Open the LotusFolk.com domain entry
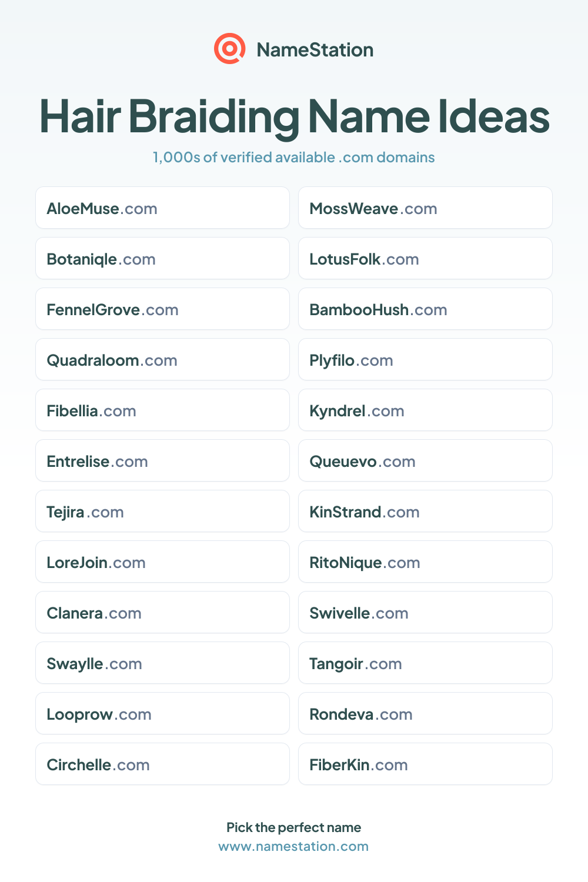 [425, 258]
